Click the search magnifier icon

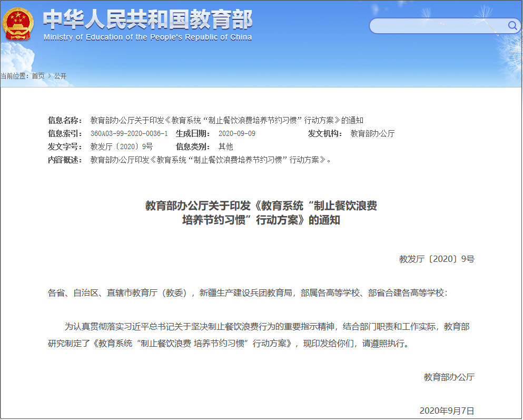512,25
